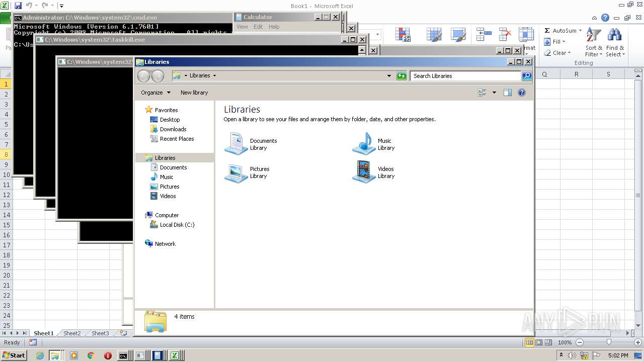Click Excel Cell Styles icon

pyautogui.click(x=458, y=35)
